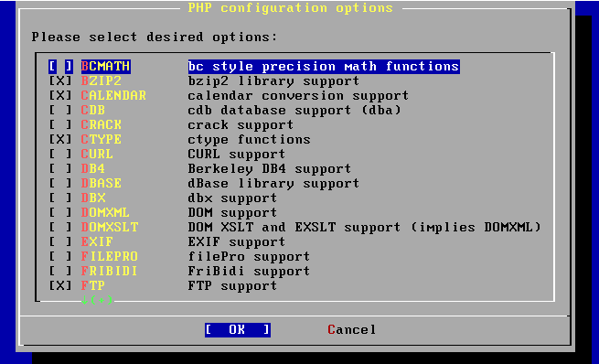Viewport: 599px width, 364px height.
Task: Click 'filePro support' description
Action: click(249, 256)
